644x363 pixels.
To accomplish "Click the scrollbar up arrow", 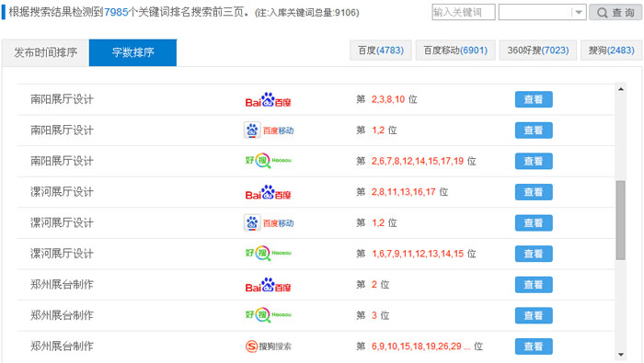I will point(621,89).
